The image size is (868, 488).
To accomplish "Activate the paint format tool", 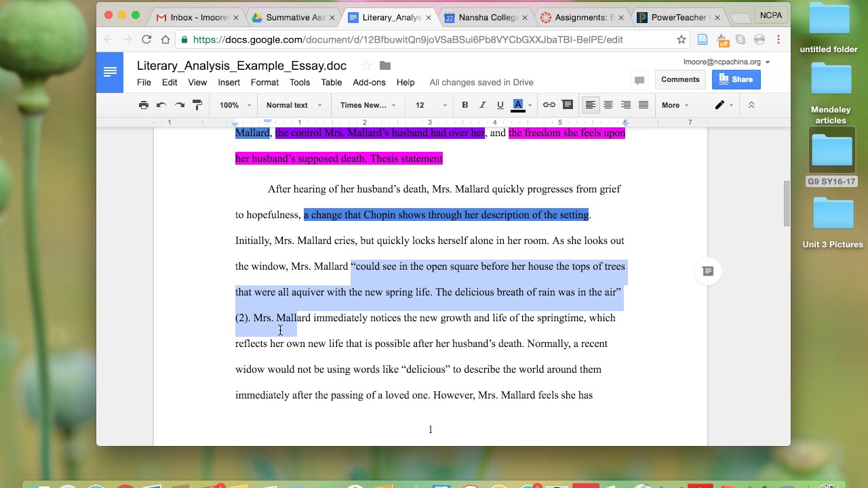I will tap(197, 105).
